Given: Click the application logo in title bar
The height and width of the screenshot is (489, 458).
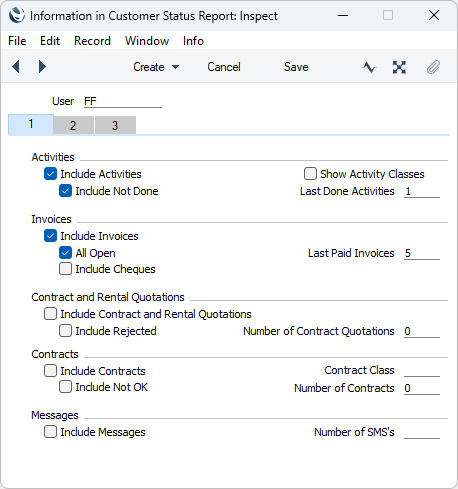Looking at the screenshot, I should pyautogui.click(x=17, y=15).
